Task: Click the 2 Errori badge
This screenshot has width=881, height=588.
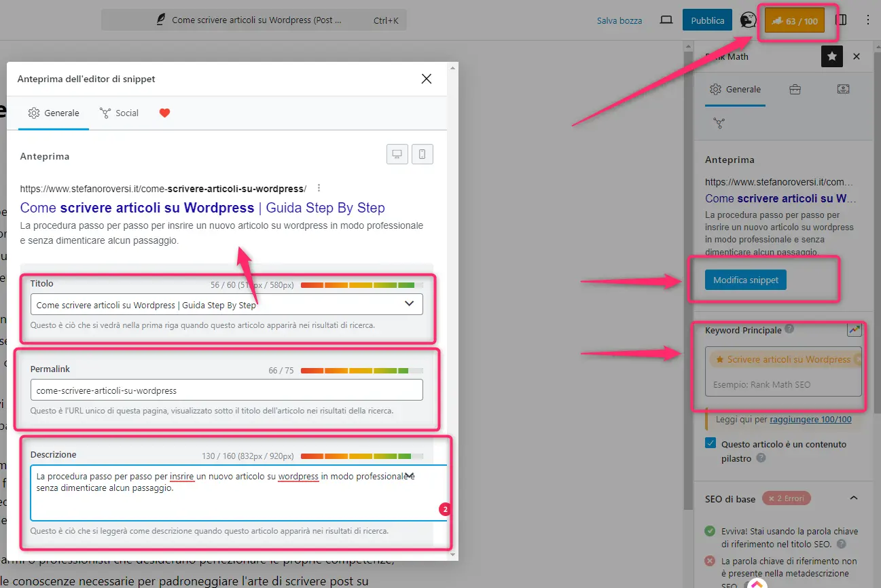Action: (x=786, y=498)
